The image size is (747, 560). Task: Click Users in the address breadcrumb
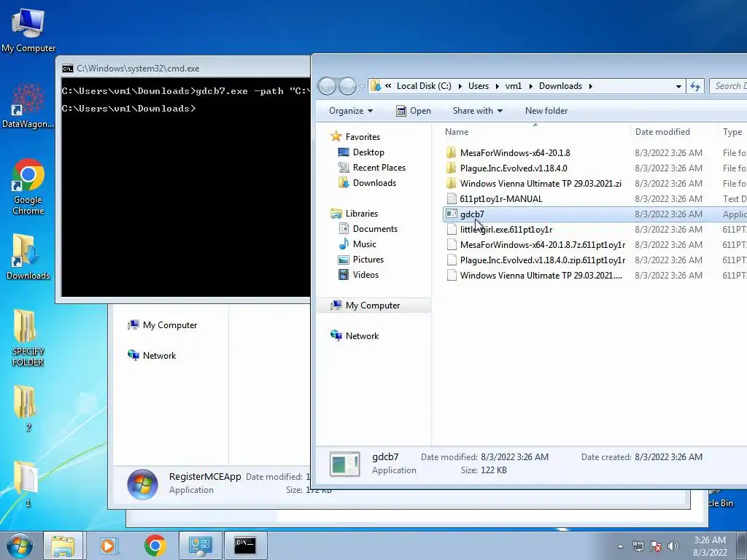click(x=479, y=86)
